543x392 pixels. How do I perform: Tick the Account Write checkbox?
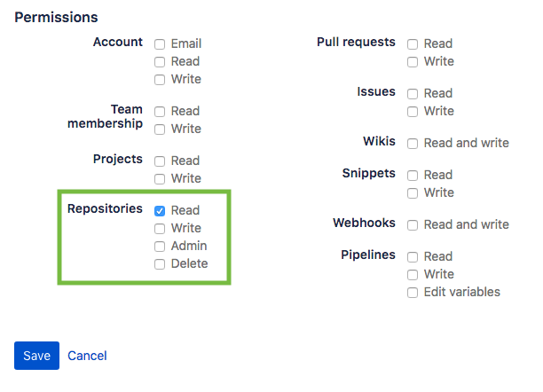(160, 80)
